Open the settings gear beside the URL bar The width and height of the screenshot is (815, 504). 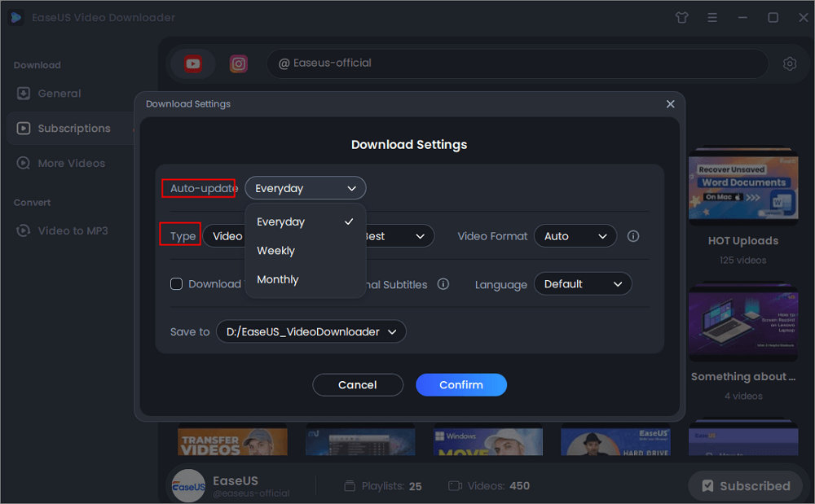[x=789, y=63]
